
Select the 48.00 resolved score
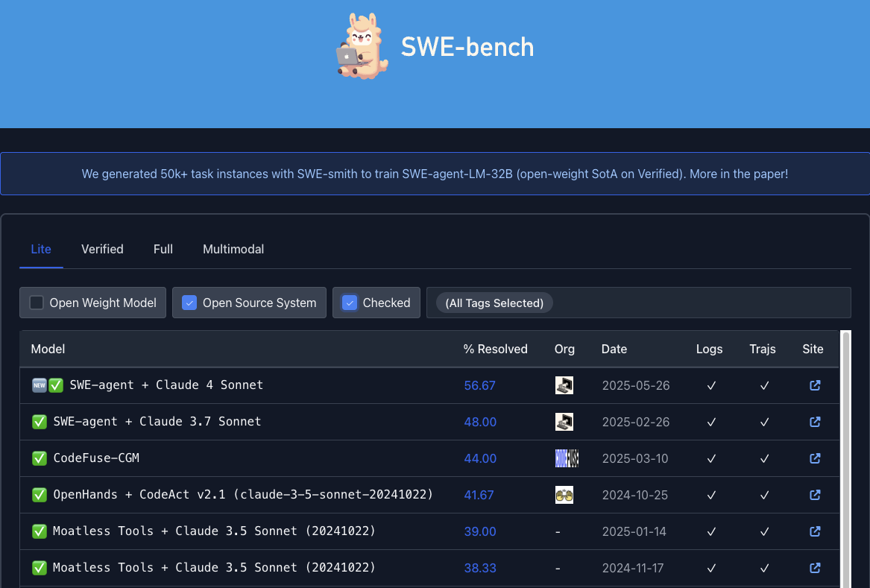[x=480, y=422]
